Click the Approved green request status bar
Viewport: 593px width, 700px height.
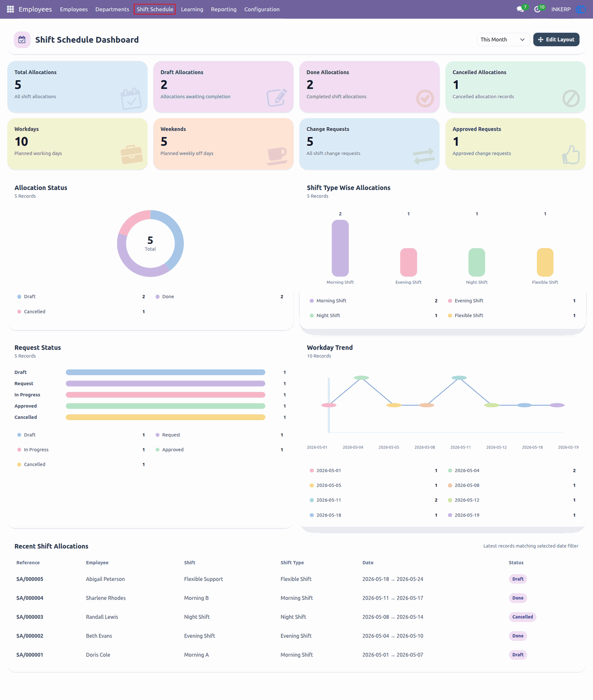pyautogui.click(x=165, y=406)
